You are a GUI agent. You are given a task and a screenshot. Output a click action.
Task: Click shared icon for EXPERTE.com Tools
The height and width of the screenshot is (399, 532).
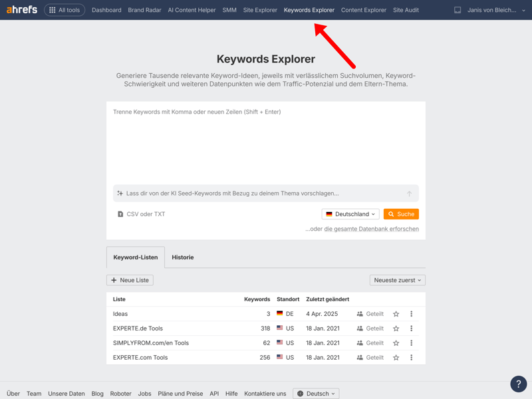tap(360, 358)
